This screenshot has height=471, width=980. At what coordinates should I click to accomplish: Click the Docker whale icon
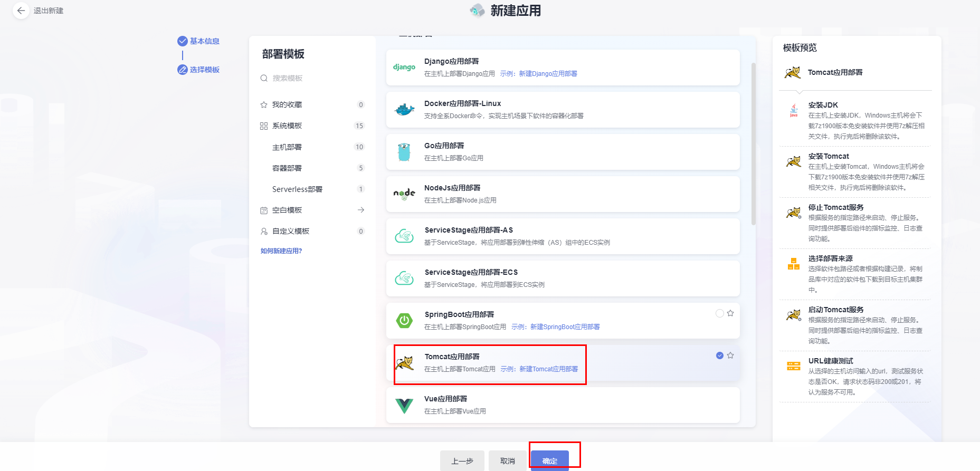tap(404, 110)
